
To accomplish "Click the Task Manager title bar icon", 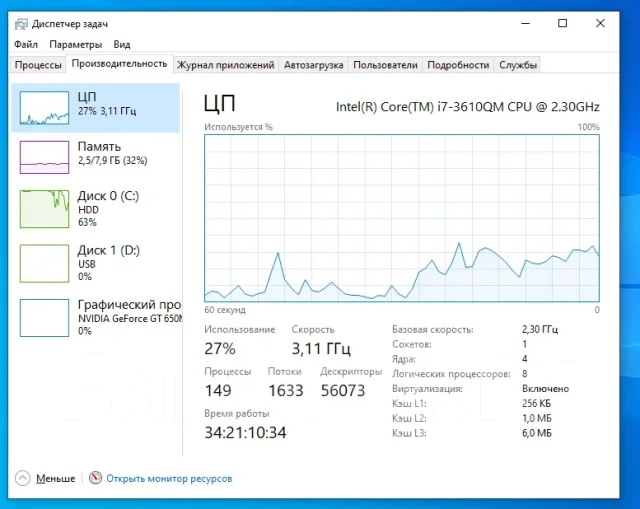I will pyautogui.click(x=21, y=24).
